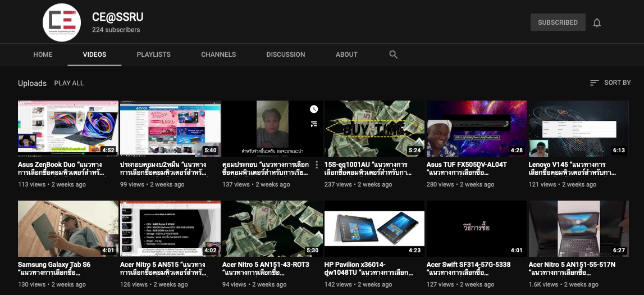Toggle the SUBSCRIBED button
The image size is (644, 295).
[x=558, y=22]
